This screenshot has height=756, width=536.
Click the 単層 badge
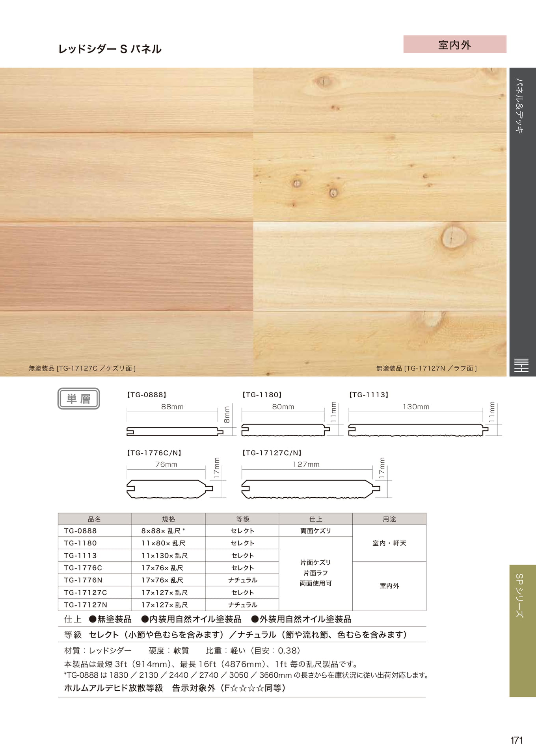(79, 398)
